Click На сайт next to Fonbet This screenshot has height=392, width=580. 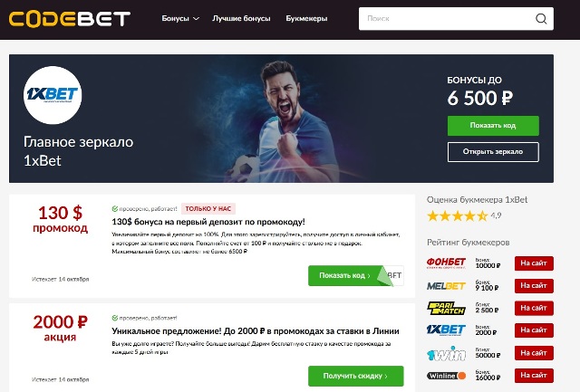[534, 263]
